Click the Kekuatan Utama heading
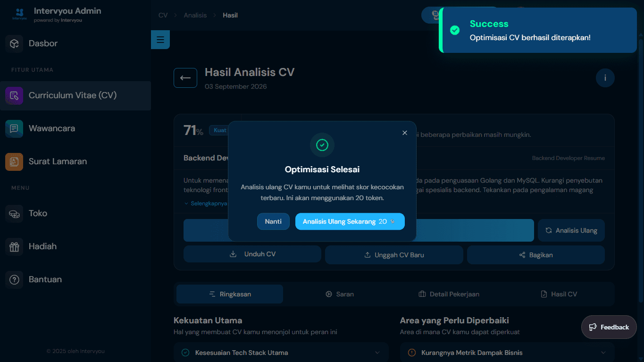 [208, 321]
